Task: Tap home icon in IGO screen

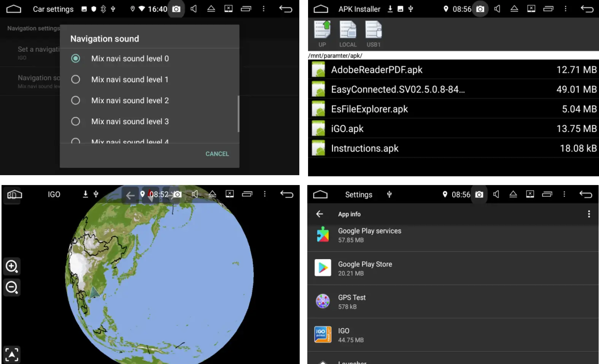Action: click(14, 195)
